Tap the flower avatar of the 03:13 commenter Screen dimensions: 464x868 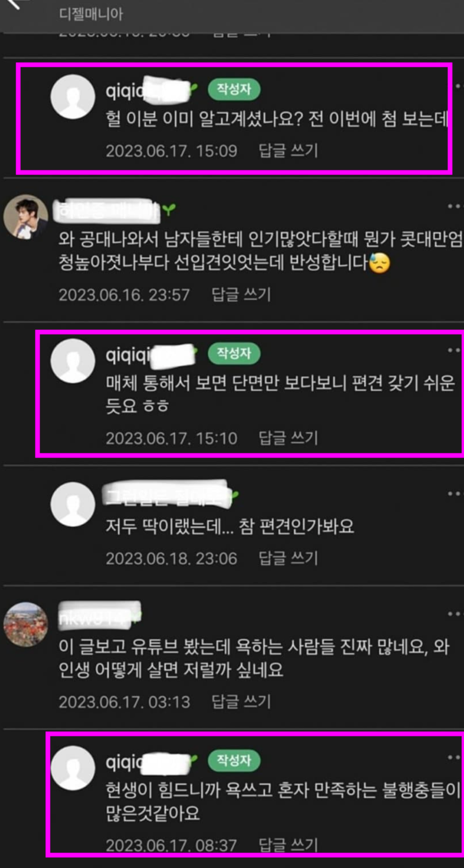26,624
